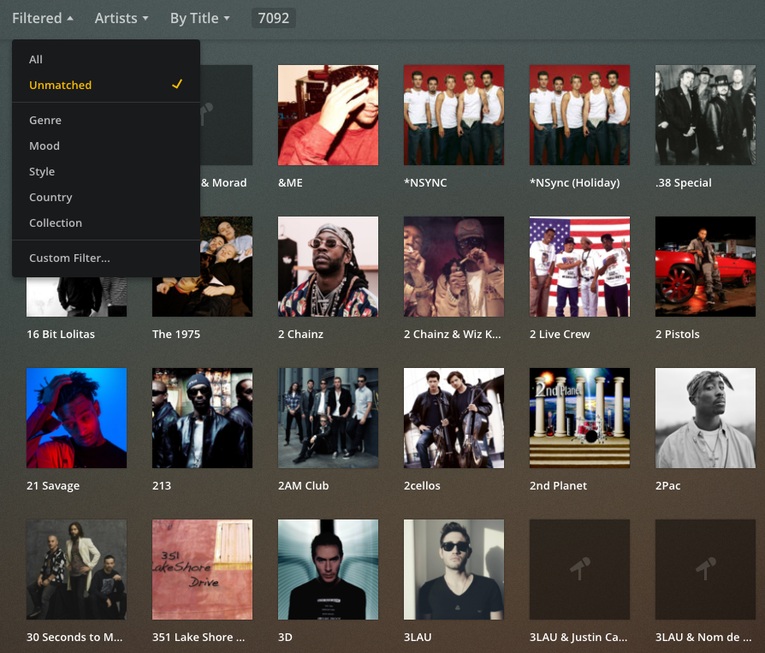Open the Artists type dropdown
The width and height of the screenshot is (765, 653).
point(121,19)
